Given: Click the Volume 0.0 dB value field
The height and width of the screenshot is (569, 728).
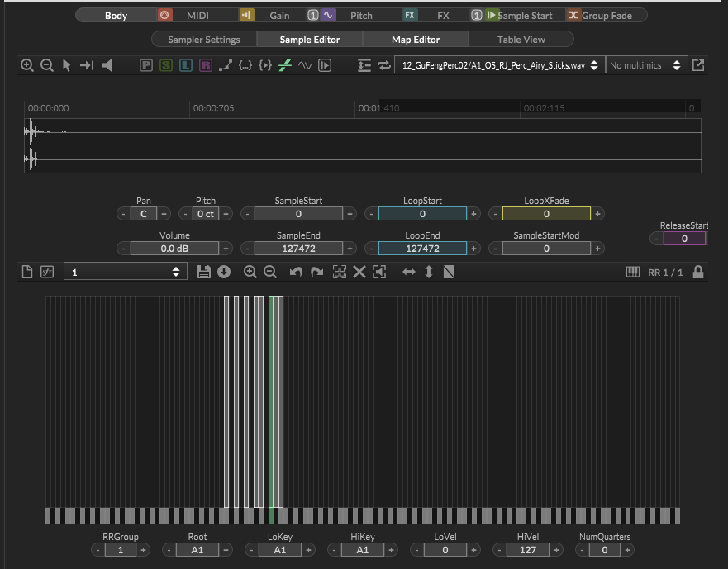Looking at the screenshot, I should pyautogui.click(x=174, y=249).
